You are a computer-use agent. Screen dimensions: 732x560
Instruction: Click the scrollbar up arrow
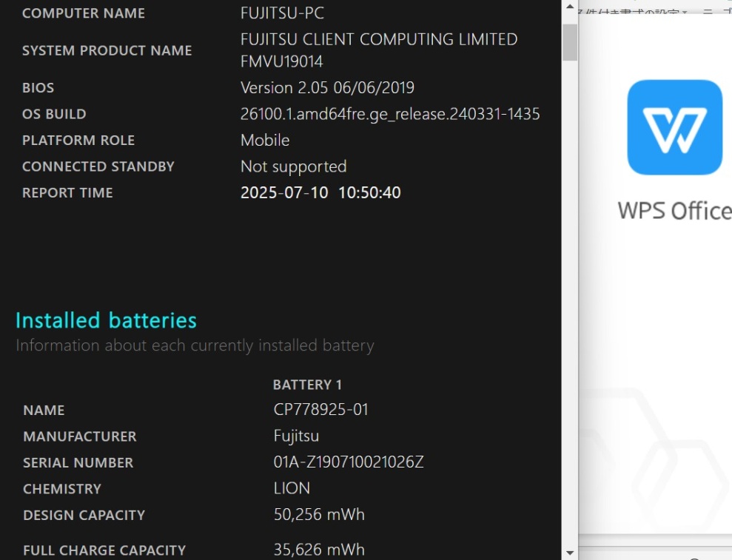click(x=570, y=7)
